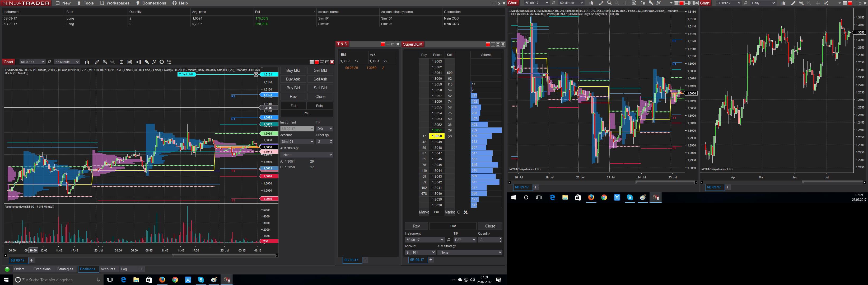The width and height of the screenshot is (868, 285).
Task: Select the drawing pencil tool in 15 Minute chart
Action: pyautogui.click(x=97, y=62)
